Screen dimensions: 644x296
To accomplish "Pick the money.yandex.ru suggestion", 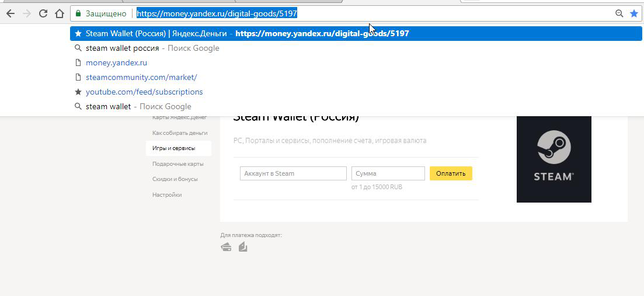I will (x=356, y=63).
